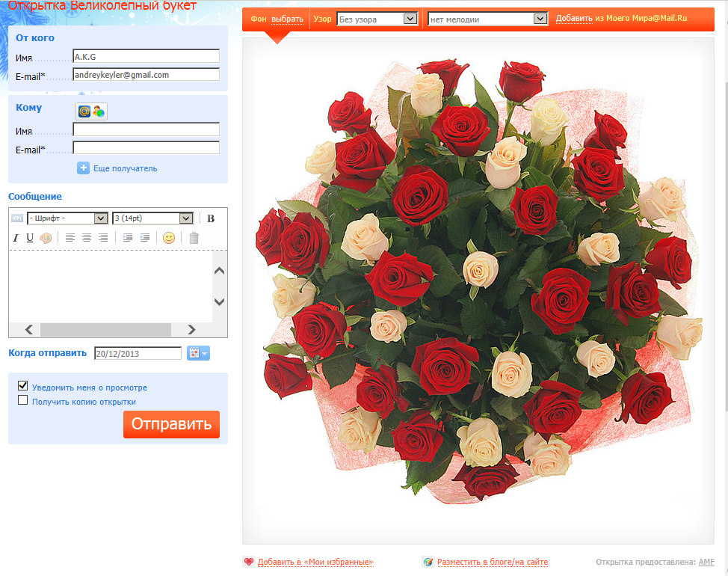Viewport: 728px width, 576px height.
Task: Click the rose bouquet card image
Action: point(478,281)
